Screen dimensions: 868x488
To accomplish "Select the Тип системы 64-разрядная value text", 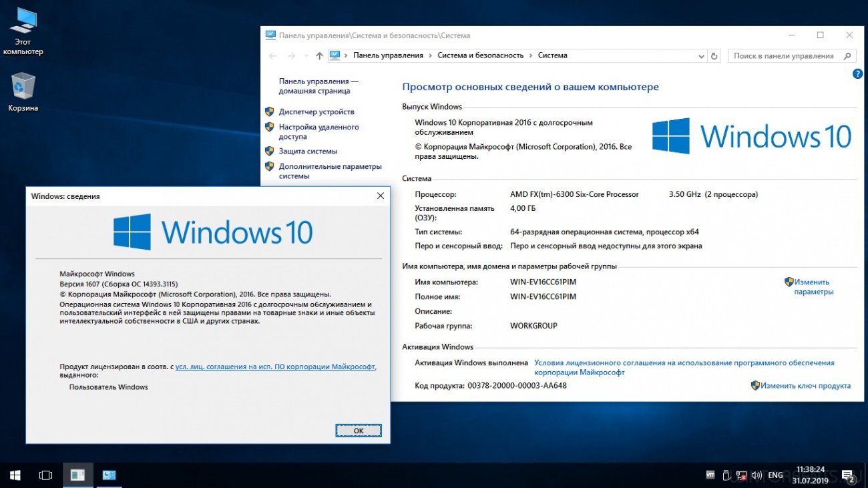I will [604, 232].
